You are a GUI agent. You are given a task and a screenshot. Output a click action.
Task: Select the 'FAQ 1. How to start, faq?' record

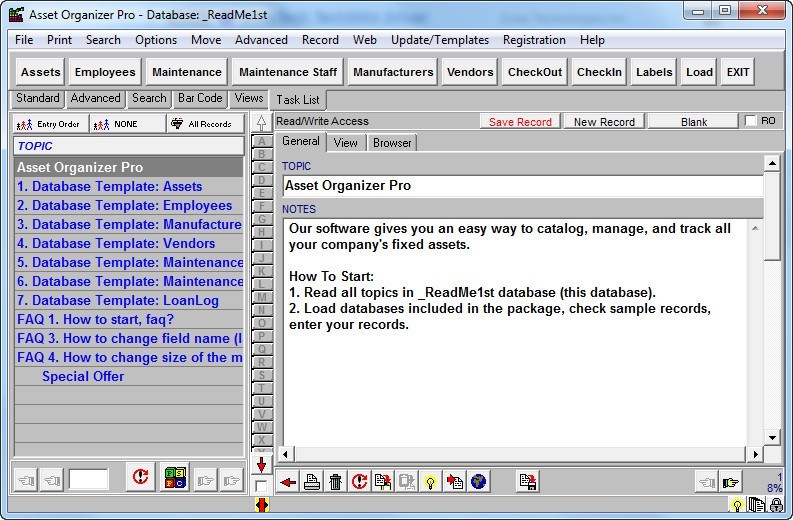click(129, 320)
